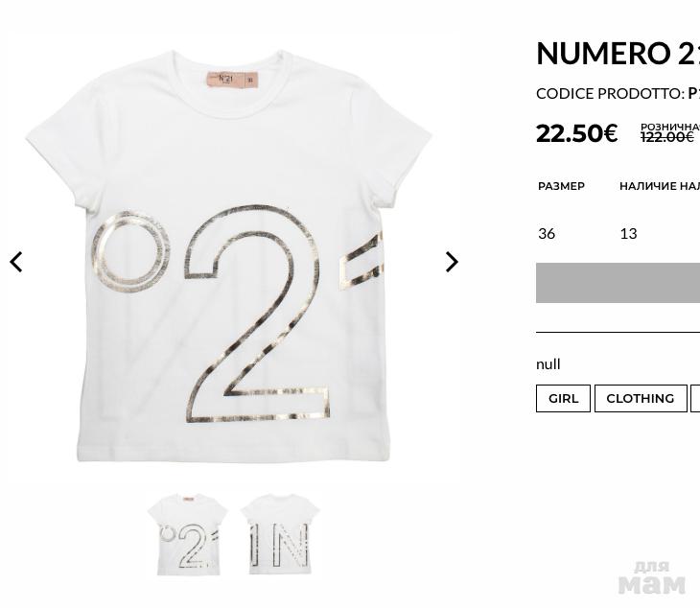
Task: Go to next product image arrow
Action: pyautogui.click(x=452, y=262)
